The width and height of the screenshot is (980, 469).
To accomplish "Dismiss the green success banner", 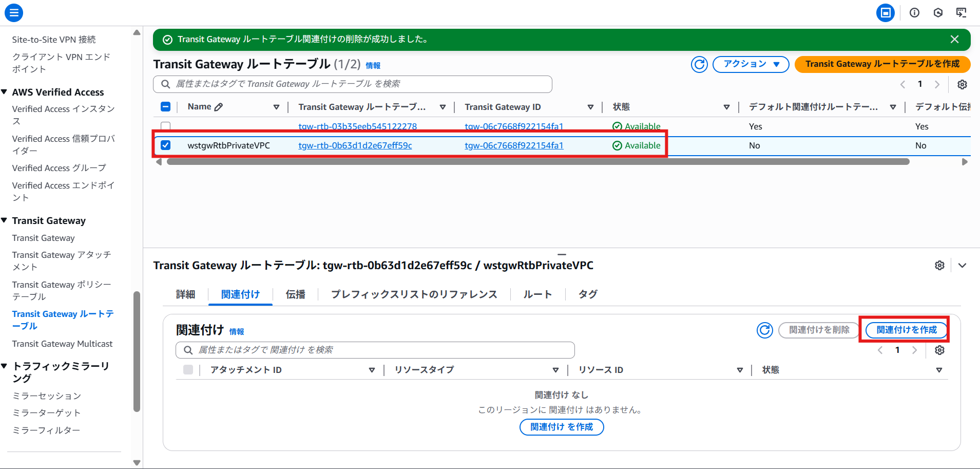I will pyautogui.click(x=954, y=40).
